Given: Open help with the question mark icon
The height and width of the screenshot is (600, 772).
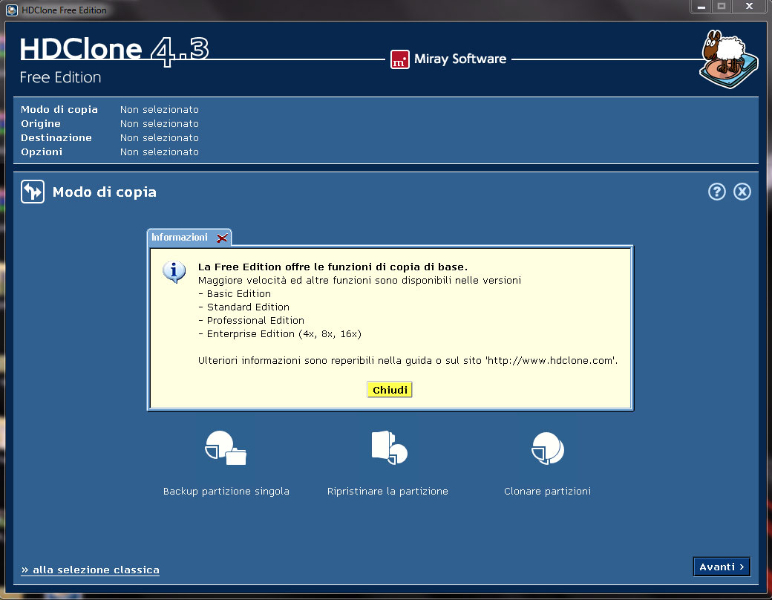Looking at the screenshot, I should (x=716, y=192).
